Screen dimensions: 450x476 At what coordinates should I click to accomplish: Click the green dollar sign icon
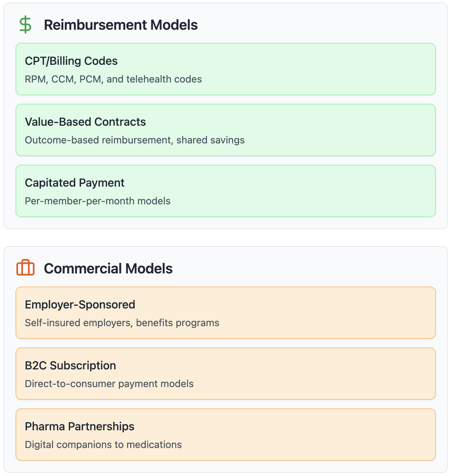[25, 25]
